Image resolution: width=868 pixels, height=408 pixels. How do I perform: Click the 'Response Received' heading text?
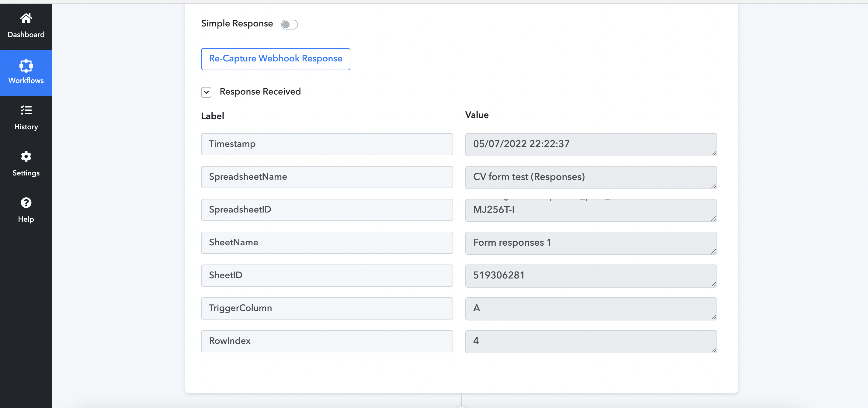260,92
